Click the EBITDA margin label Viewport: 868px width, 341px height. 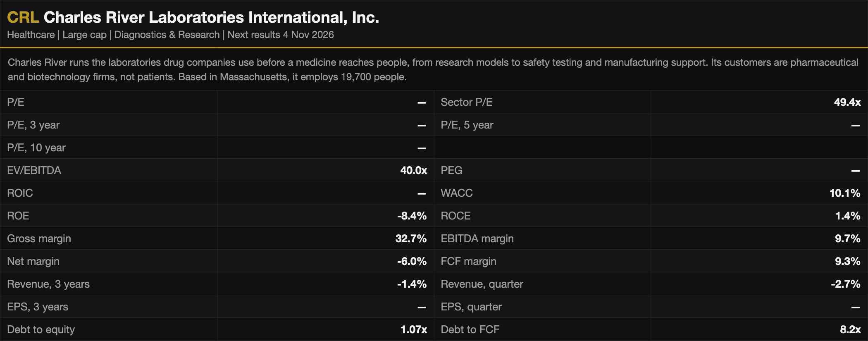click(x=477, y=238)
